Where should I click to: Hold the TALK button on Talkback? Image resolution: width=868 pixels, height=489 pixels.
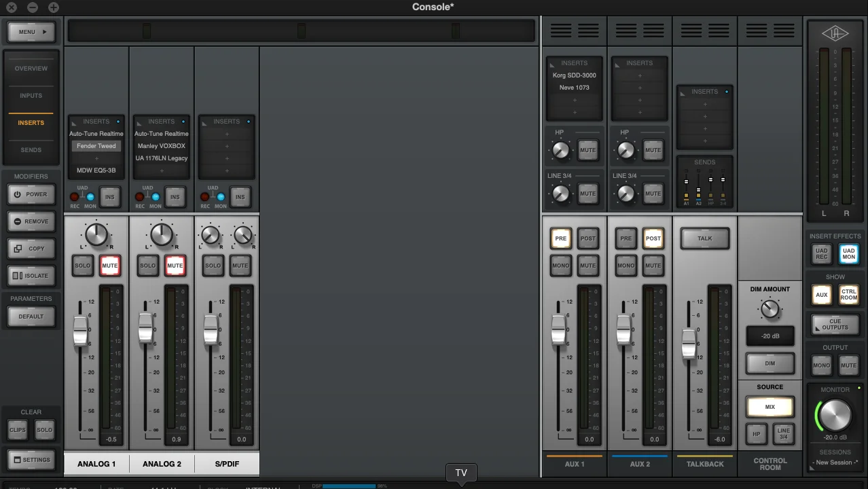[705, 238]
